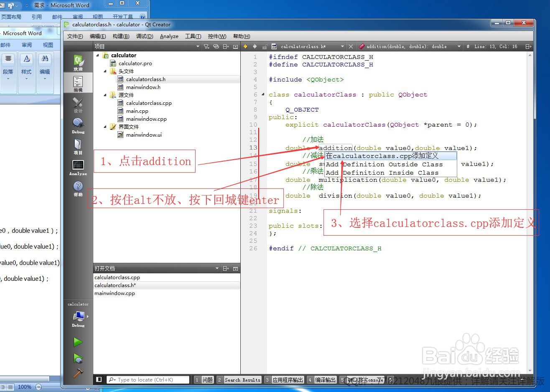Build project with hammer icon
Viewport: 550px width, 392px height.
(x=78, y=373)
